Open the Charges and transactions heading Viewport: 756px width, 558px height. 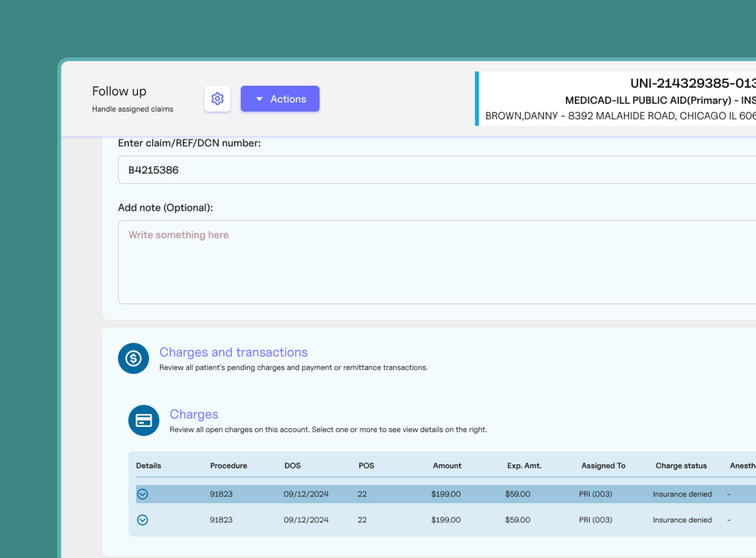click(233, 352)
